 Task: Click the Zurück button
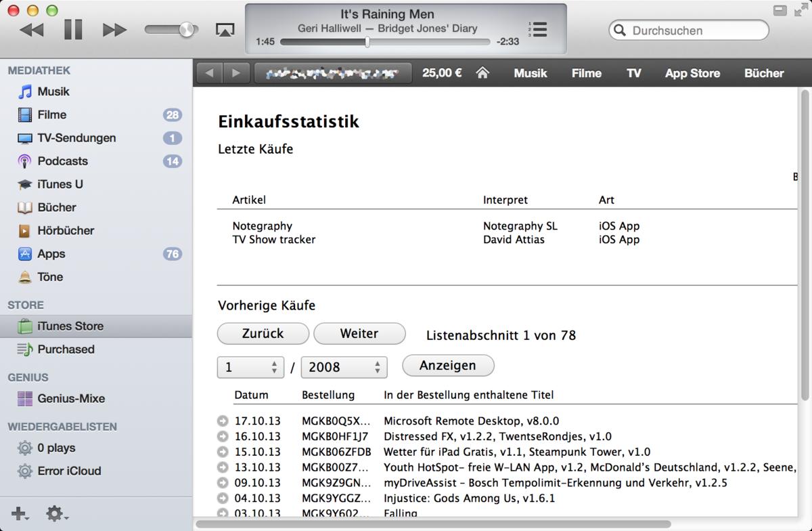[x=263, y=333]
